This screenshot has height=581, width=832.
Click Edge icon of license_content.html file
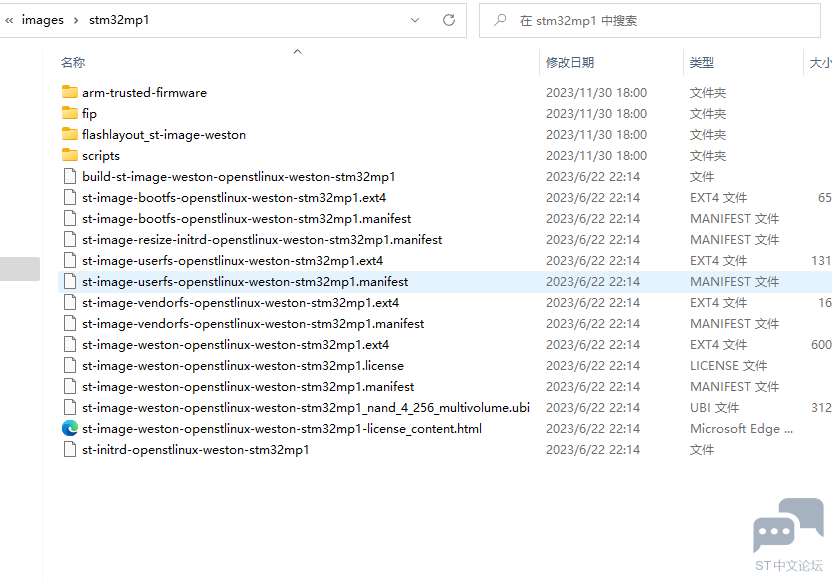(x=70, y=428)
